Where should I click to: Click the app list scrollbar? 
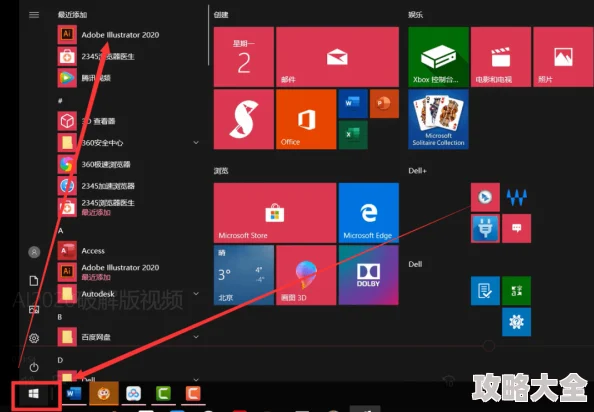pos(208,35)
